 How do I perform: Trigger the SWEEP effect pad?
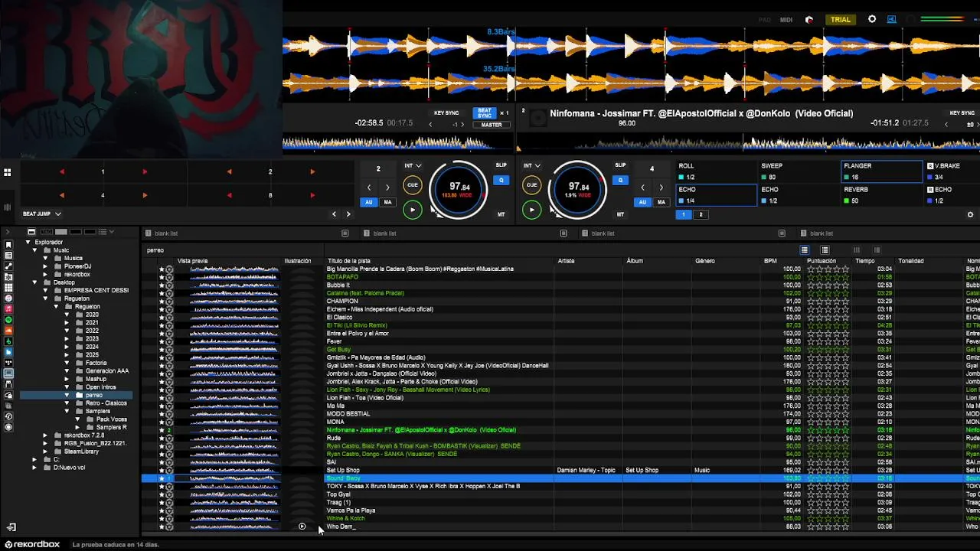click(x=799, y=171)
